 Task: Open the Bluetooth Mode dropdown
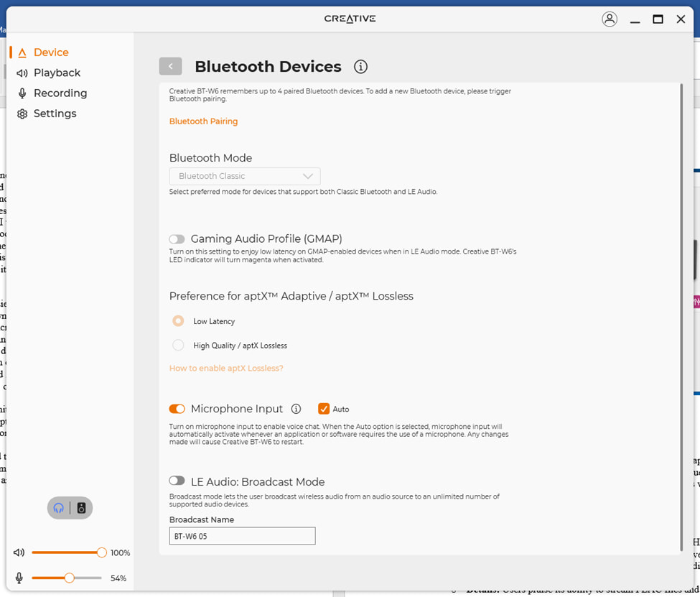[244, 176]
